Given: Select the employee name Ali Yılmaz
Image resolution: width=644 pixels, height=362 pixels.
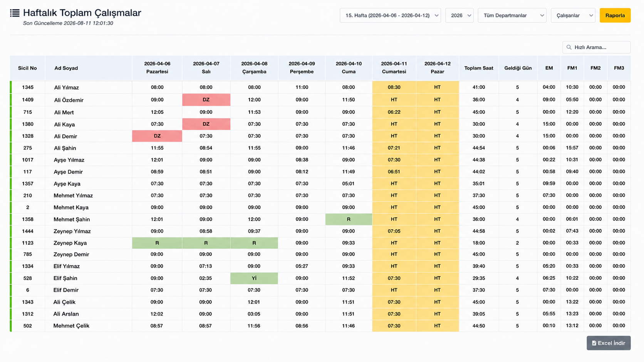Looking at the screenshot, I should pyautogui.click(x=66, y=88).
